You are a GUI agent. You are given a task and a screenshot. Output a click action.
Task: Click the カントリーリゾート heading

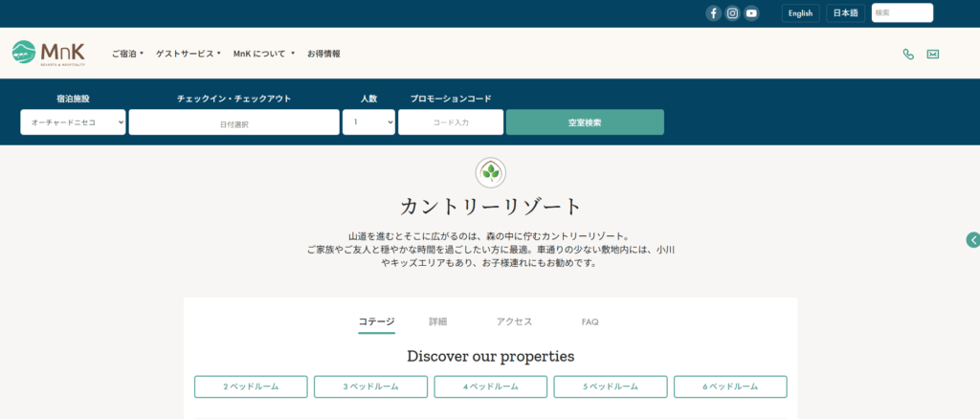[x=491, y=208]
